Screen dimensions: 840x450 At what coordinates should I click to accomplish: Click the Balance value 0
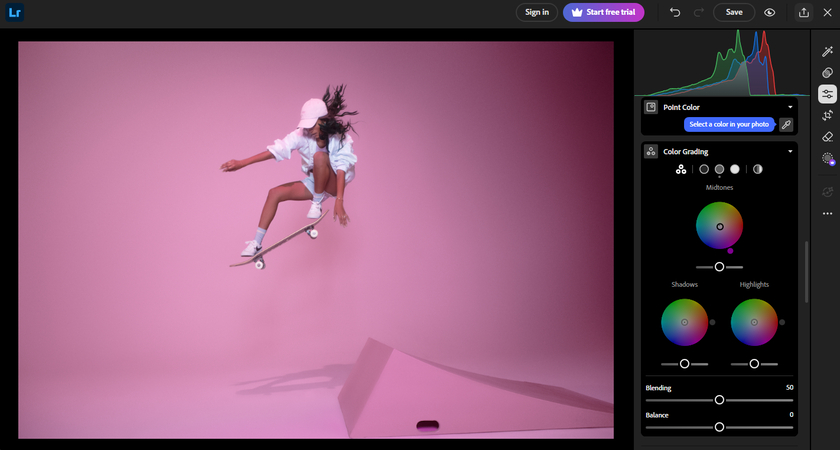[x=791, y=415]
